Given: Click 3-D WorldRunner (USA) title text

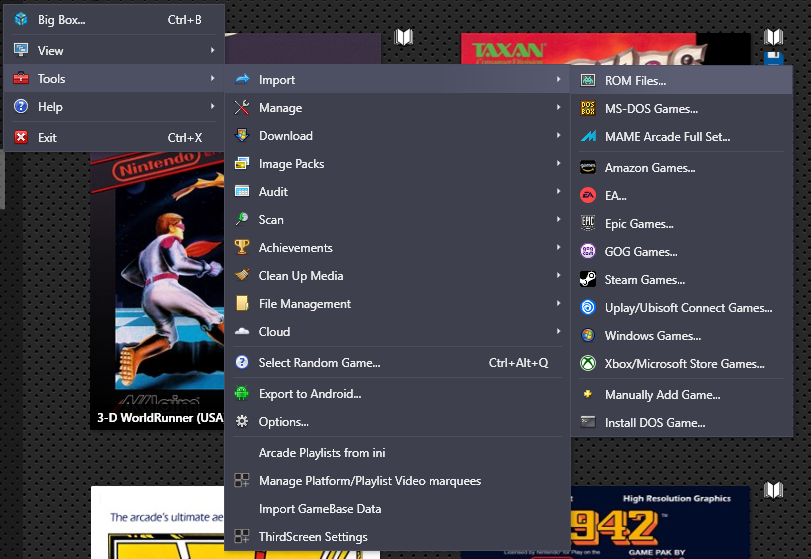Looking at the screenshot, I should tap(160, 417).
